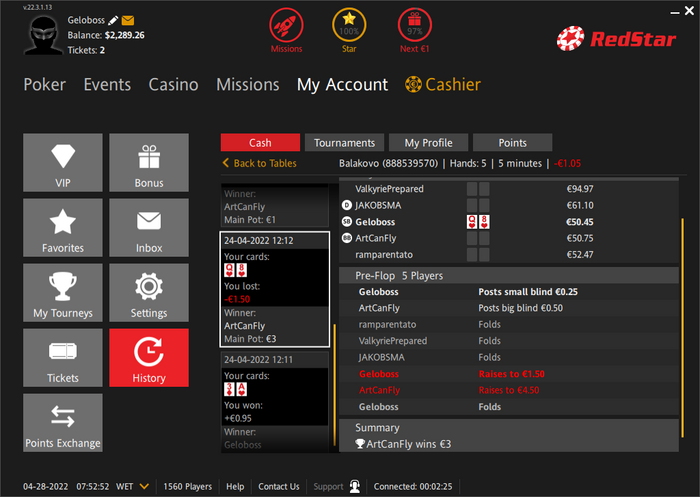Click the Back to Tables link
This screenshot has width=700, height=497.
(265, 163)
